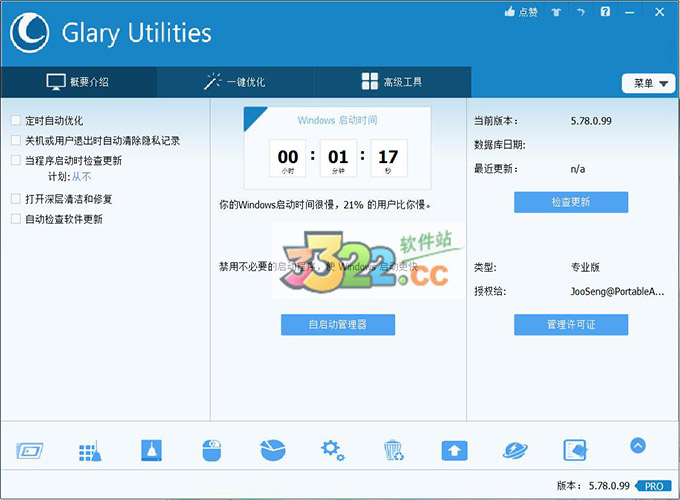Viewport: 680px width, 500px height.
Task: Launch the uninstall trash bin icon
Action: tap(393, 450)
